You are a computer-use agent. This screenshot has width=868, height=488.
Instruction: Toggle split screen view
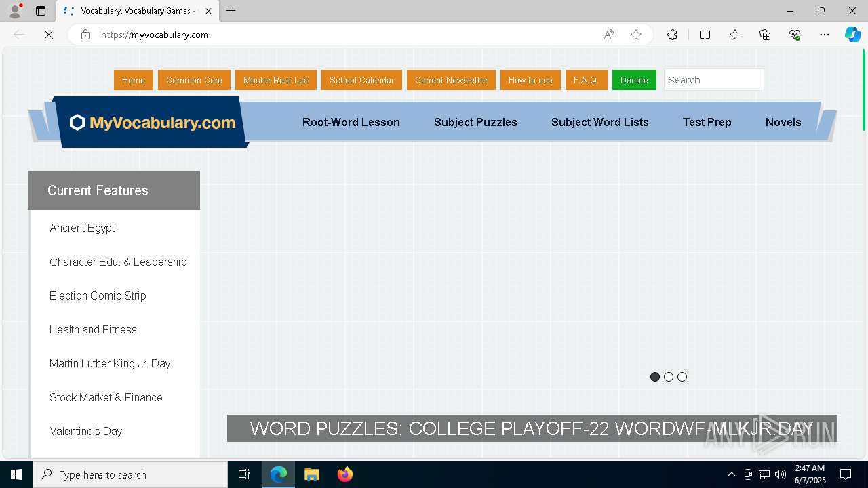pyautogui.click(x=705, y=35)
